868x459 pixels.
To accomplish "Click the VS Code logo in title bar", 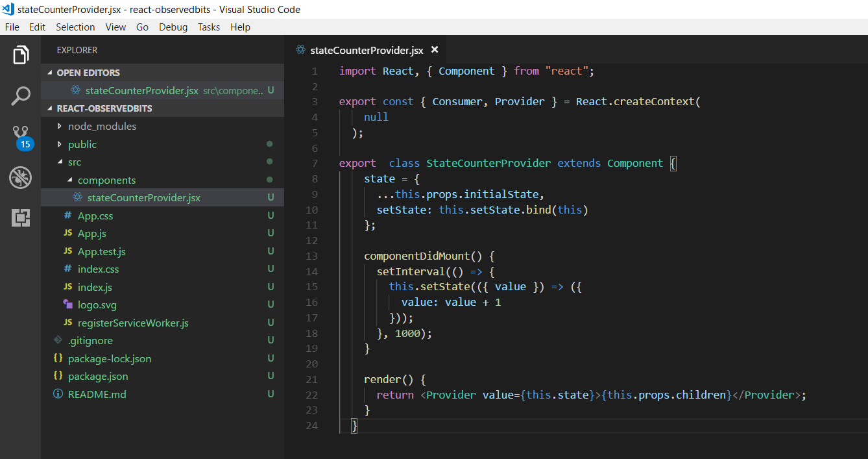I will point(8,9).
